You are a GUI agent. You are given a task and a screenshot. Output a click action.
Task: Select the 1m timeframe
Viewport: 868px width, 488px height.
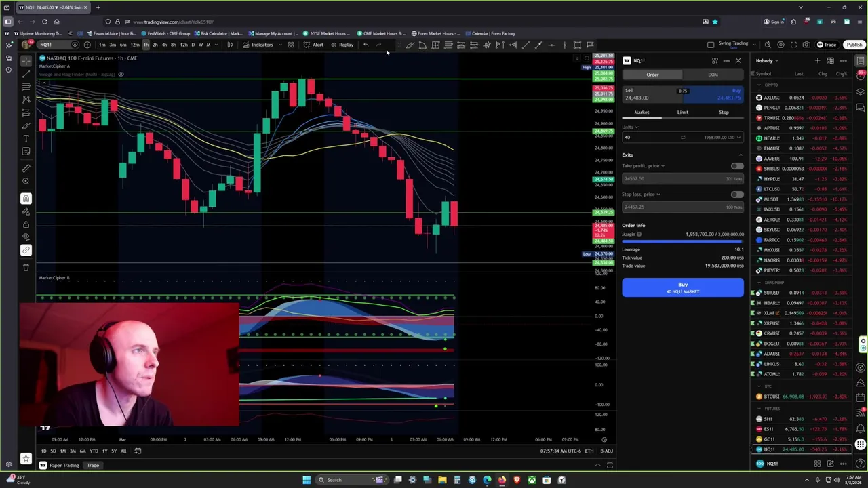[102, 45]
